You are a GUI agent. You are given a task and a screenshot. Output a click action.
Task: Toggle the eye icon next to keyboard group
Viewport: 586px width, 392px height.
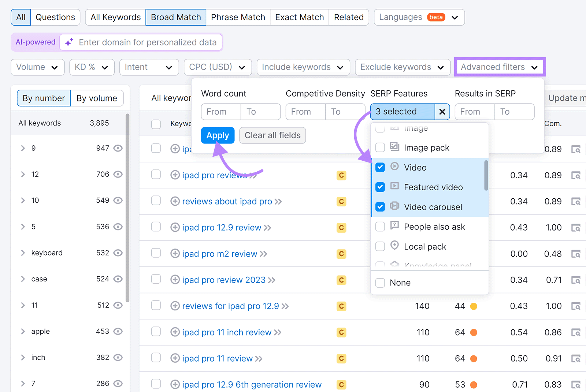click(x=118, y=253)
